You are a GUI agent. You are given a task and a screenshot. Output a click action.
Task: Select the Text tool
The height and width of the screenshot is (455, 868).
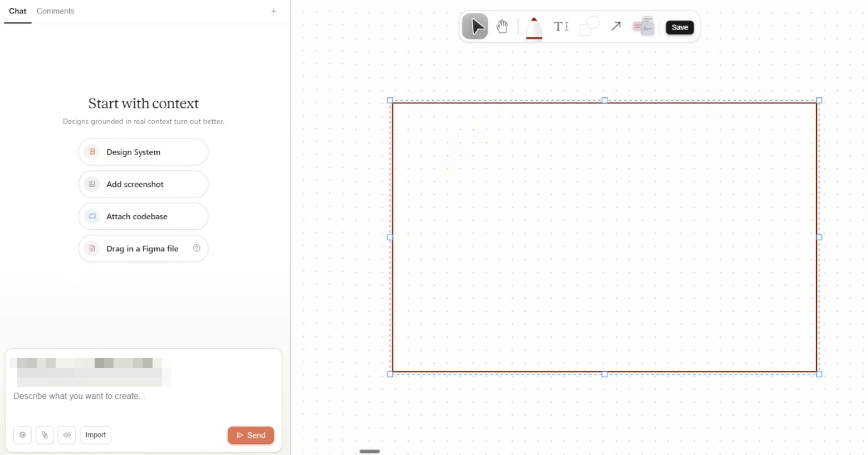pos(561,27)
